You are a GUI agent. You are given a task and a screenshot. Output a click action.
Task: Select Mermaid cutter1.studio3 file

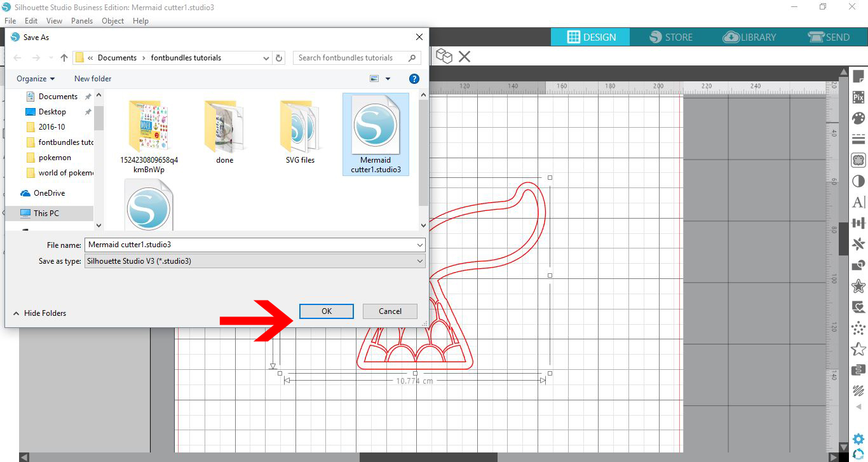376,135
